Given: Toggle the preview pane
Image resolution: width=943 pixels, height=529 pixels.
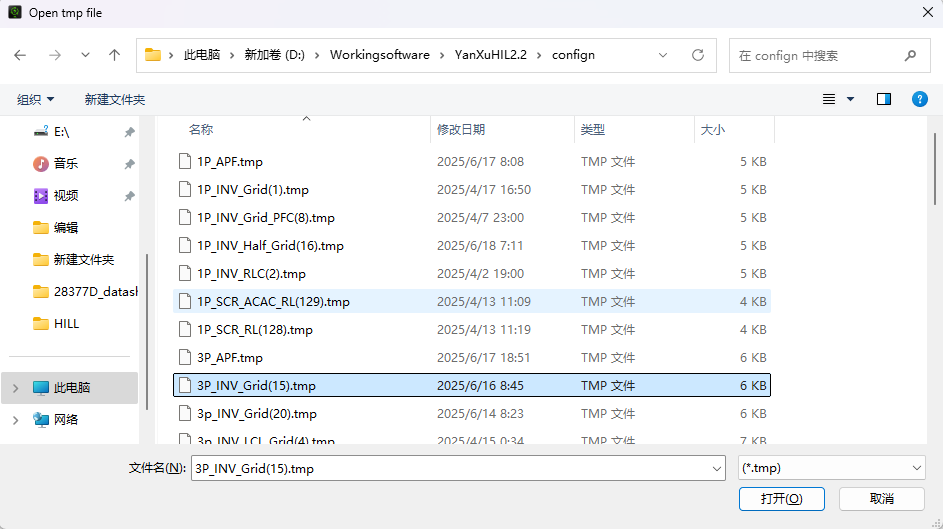Looking at the screenshot, I should (x=883, y=99).
